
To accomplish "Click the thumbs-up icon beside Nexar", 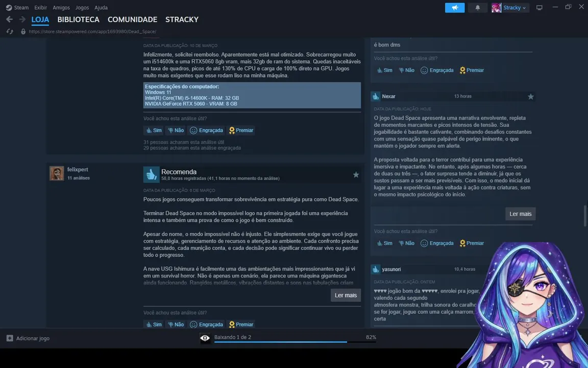I will tap(376, 97).
